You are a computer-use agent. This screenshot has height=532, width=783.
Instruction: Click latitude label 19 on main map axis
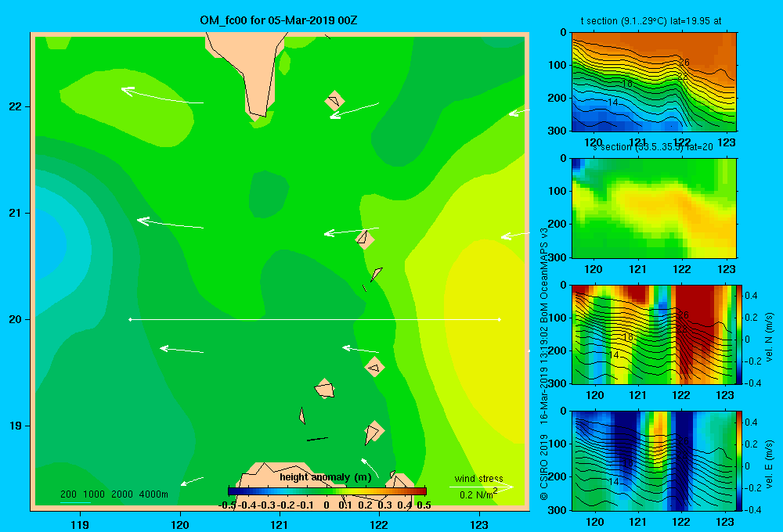coord(16,426)
